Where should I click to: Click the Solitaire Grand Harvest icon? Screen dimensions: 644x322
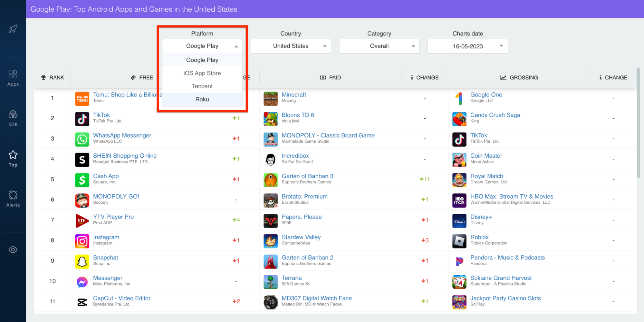click(459, 282)
